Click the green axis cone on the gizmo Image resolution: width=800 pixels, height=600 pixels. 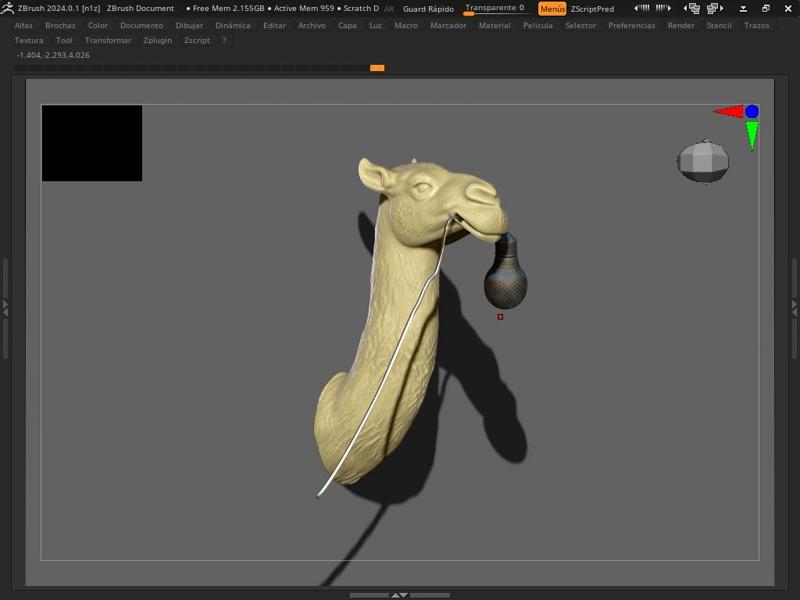point(751,131)
